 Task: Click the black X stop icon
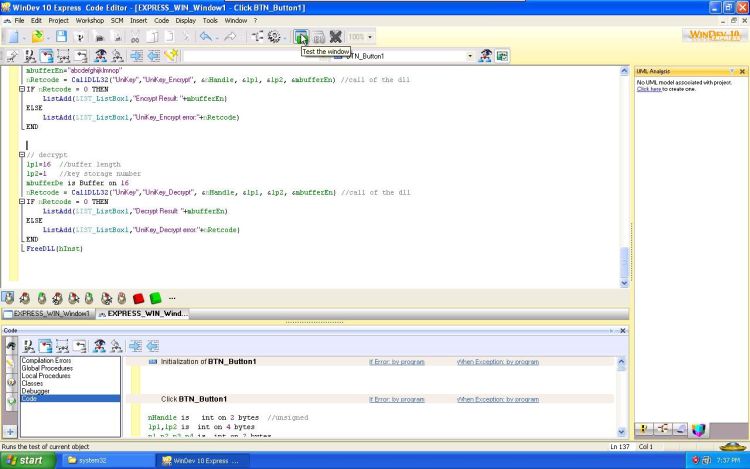pos(336,37)
